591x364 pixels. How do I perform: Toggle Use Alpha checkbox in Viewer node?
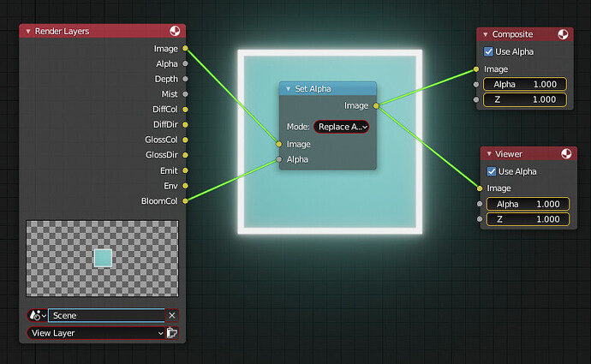[492, 171]
